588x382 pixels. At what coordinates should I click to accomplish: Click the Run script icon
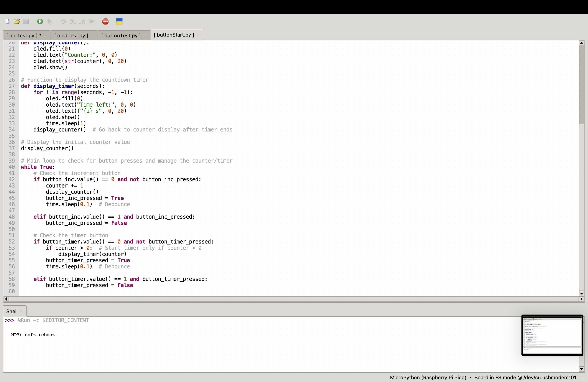click(x=39, y=21)
